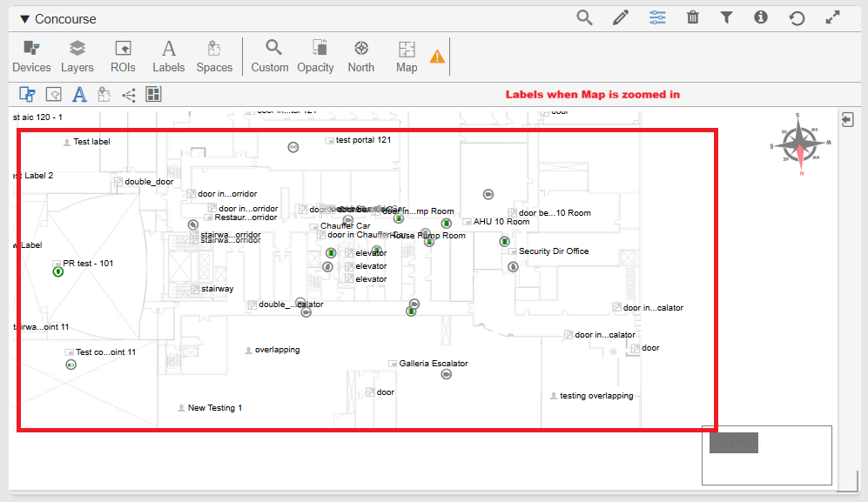Show the info circle icon
This screenshot has height=502, width=868.
(761, 17)
